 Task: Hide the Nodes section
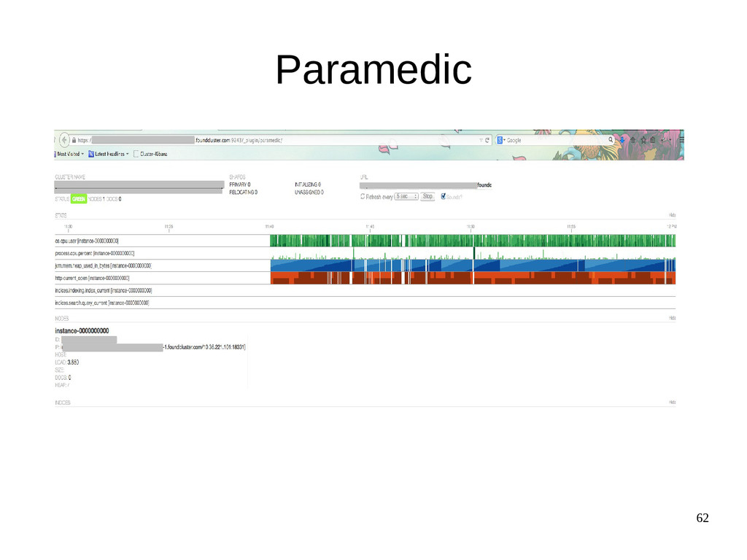[x=672, y=318]
